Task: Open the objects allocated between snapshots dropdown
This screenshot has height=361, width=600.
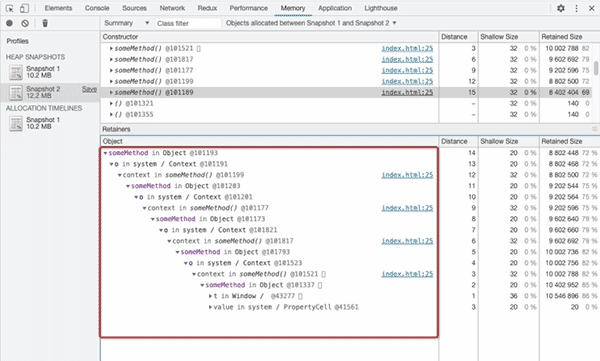Action: click(311, 23)
